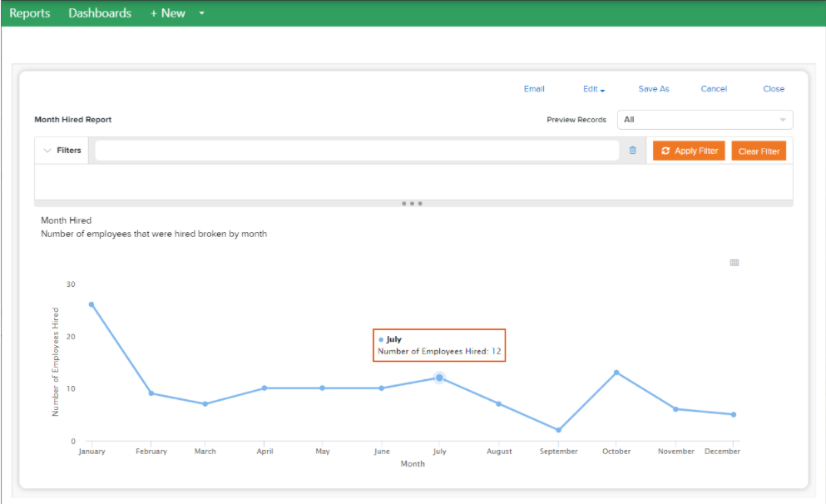Click the Close link
The width and height of the screenshot is (826, 504).
[x=774, y=89]
